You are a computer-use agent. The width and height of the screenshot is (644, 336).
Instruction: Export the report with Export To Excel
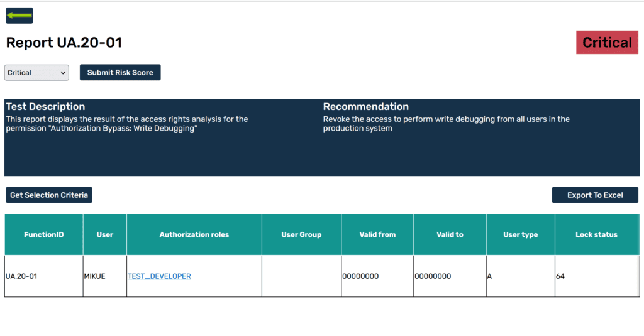click(x=594, y=195)
